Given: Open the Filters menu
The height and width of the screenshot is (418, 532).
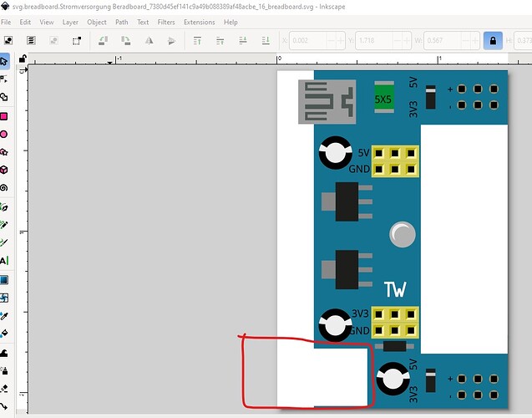Looking at the screenshot, I should coord(166,22).
